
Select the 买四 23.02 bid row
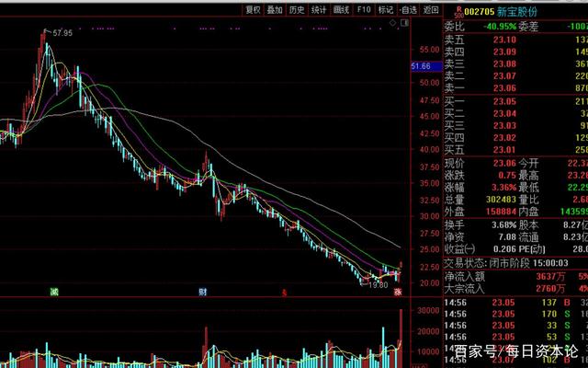pos(516,137)
